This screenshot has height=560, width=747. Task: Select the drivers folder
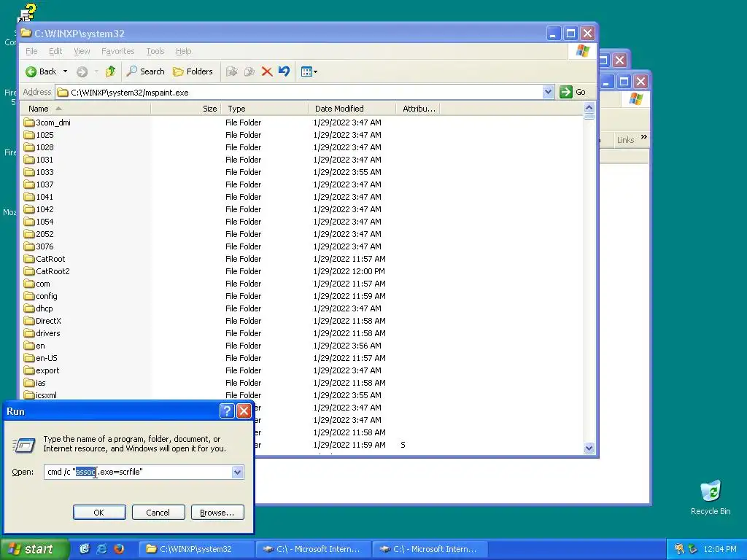[x=42, y=332]
